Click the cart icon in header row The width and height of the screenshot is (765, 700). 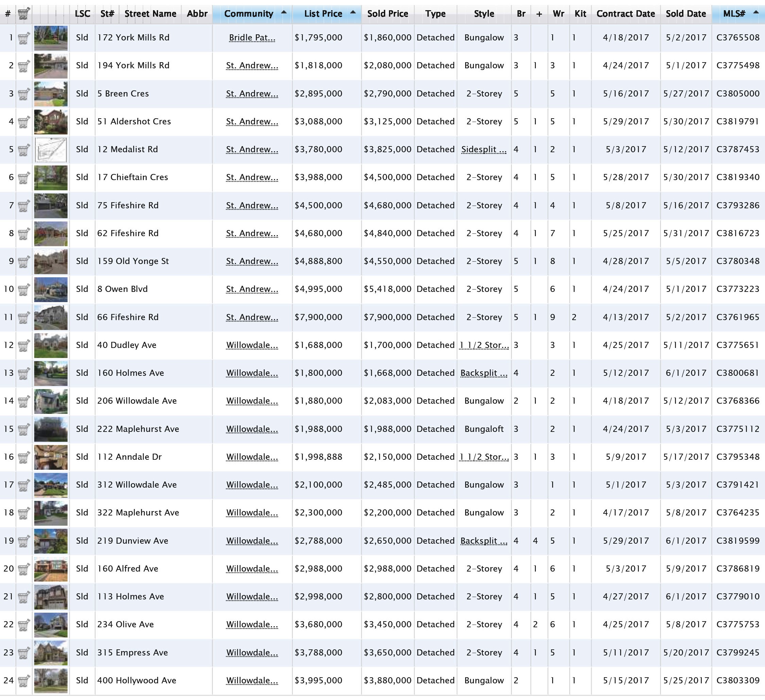click(23, 14)
